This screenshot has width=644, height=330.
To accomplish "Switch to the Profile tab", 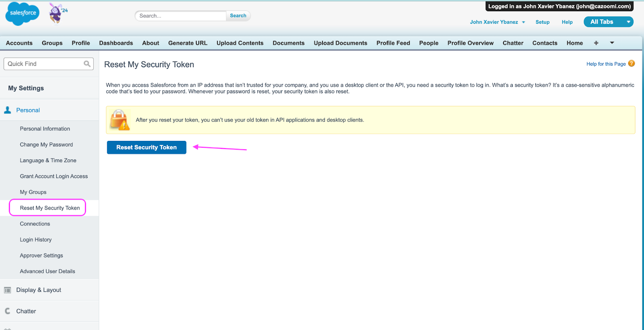I will coord(81,43).
